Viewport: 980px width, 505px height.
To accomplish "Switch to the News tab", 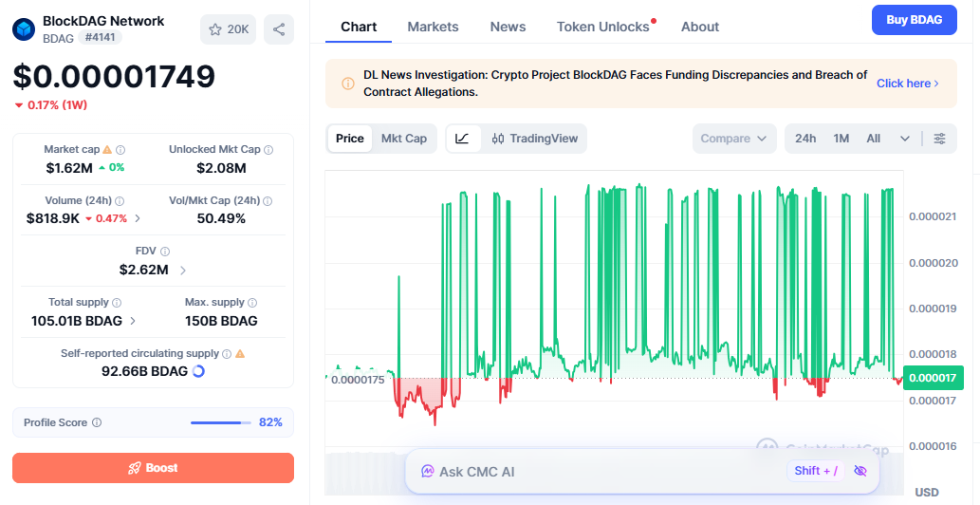I will click(x=508, y=27).
